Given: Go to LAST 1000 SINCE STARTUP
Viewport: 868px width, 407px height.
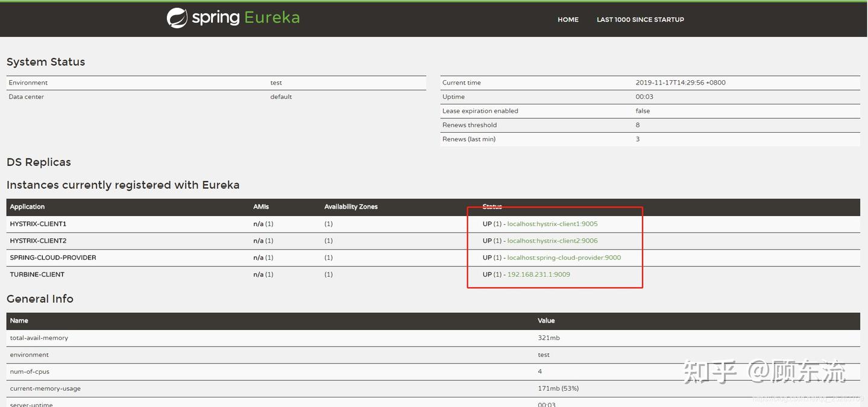Looking at the screenshot, I should coord(640,20).
